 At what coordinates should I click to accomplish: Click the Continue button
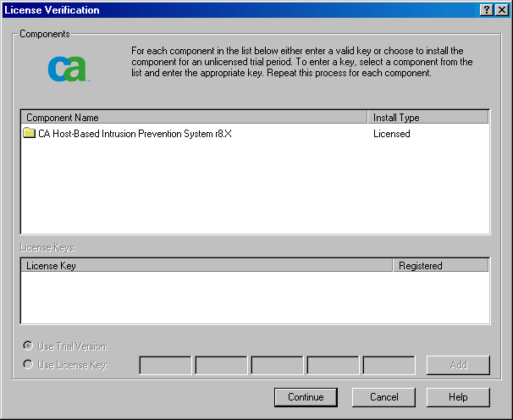(306, 397)
